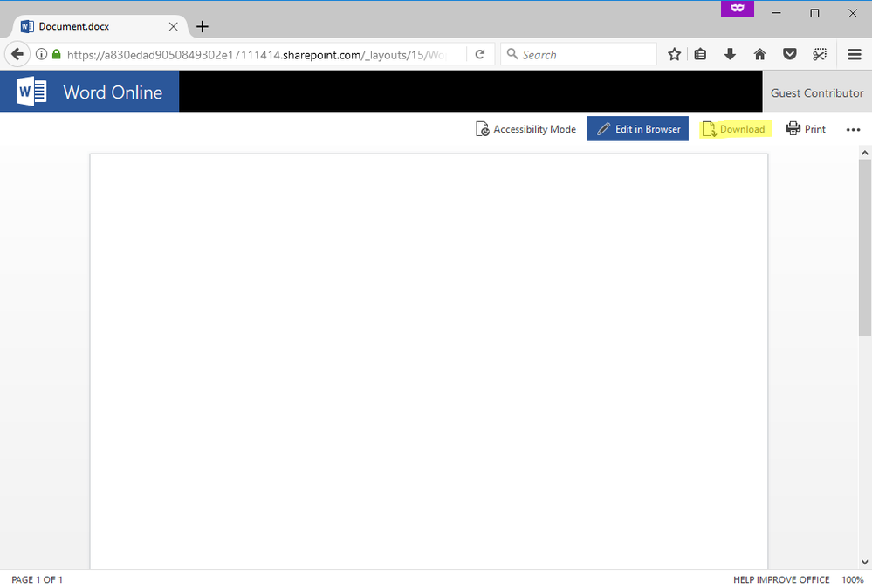Screen dimensions: 872x588
Task: Close the Document.docx tab
Action: coord(174,27)
